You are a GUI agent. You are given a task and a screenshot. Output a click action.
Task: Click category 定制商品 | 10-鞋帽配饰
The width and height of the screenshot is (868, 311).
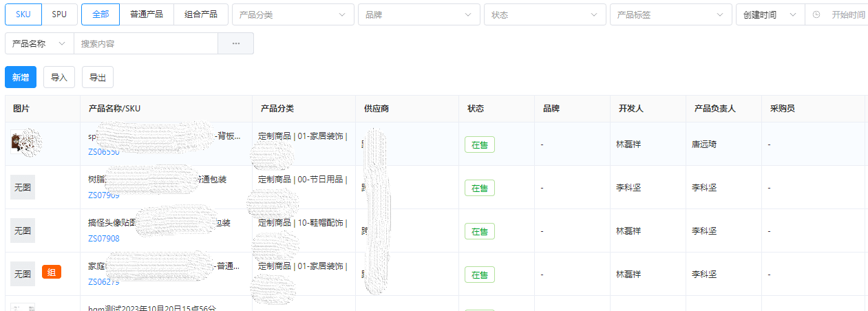pyautogui.click(x=303, y=223)
